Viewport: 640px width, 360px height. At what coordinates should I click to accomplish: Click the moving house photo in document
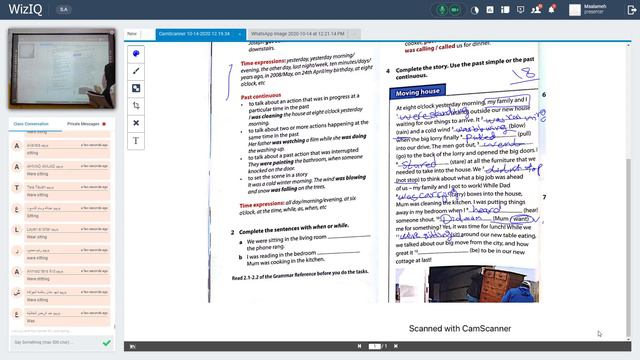click(x=467, y=284)
